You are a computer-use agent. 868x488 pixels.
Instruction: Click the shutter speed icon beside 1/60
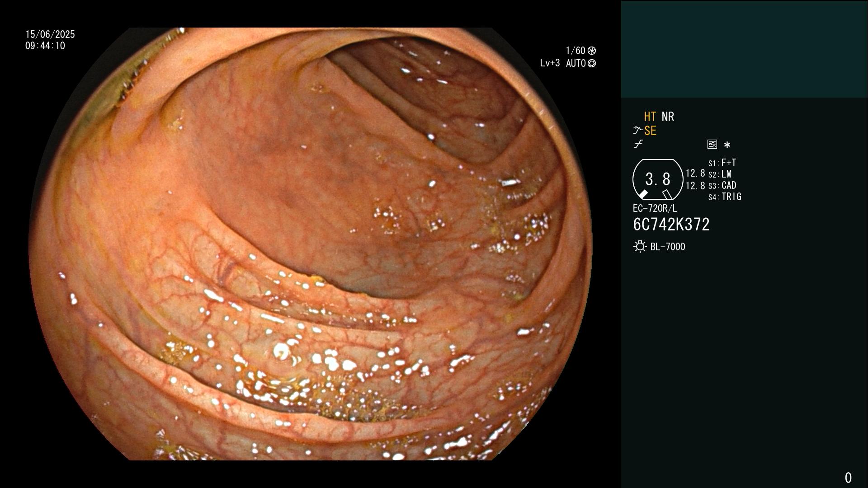pyautogui.click(x=592, y=51)
